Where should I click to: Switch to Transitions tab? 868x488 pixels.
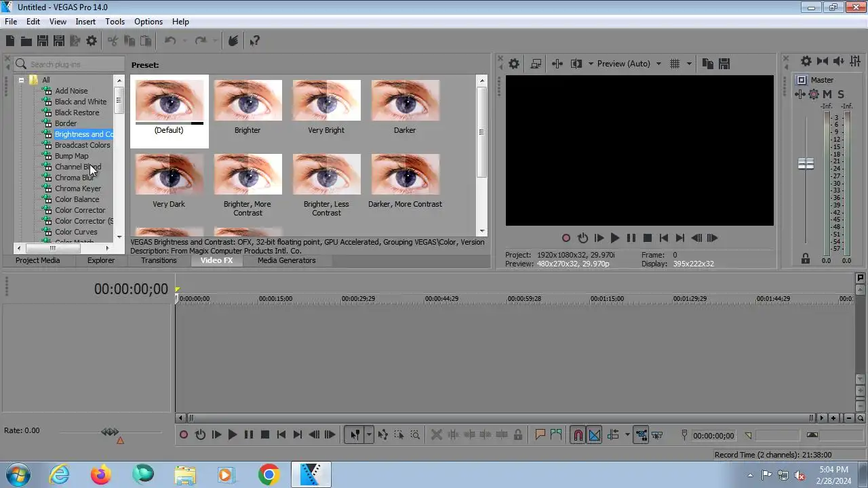159,260
